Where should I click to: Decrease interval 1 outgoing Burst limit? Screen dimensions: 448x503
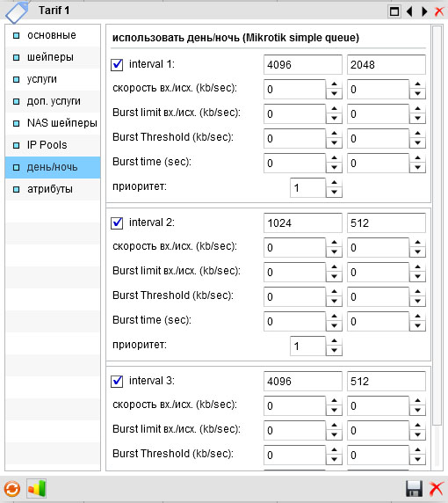tap(417, 119)
